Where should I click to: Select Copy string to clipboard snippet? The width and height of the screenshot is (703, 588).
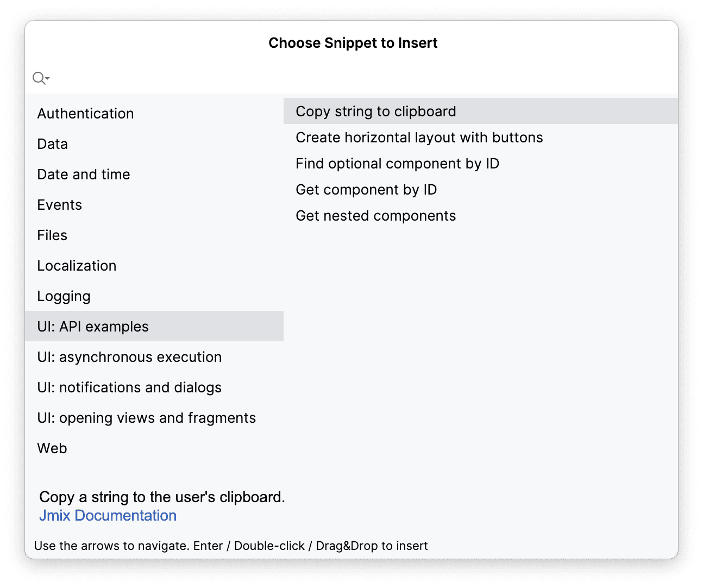(376, 111)
